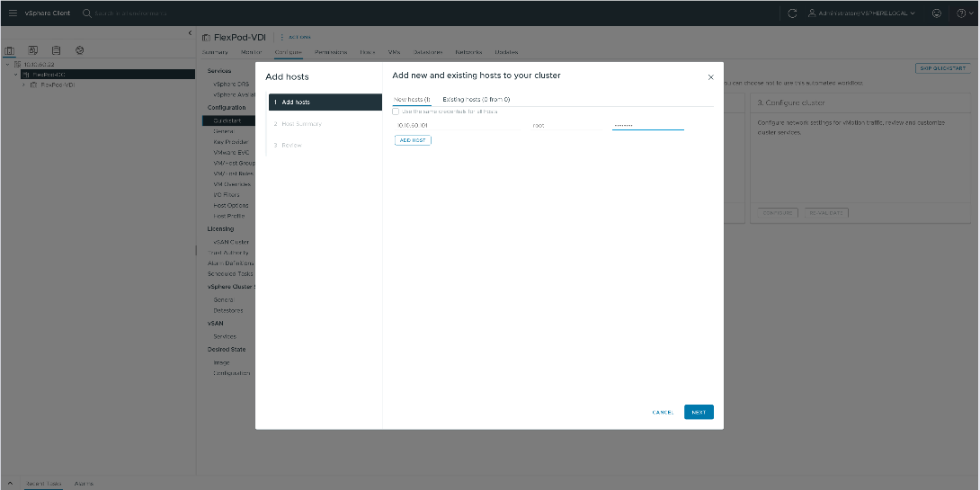980x490 pixels.
Task: Open Quickstart in the Configuration list
Action: tap(228, 120)
